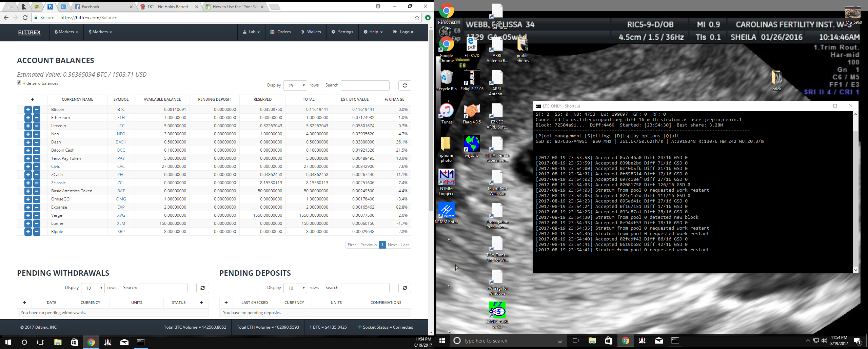Click the XVG symbol link
This screenshot has width=868, height=349.
(121, 215)
